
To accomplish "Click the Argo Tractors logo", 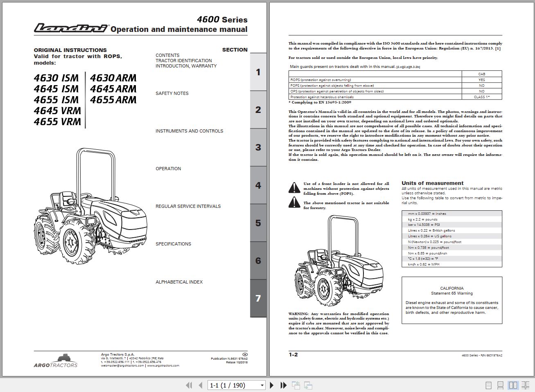I will coord(56,360).
